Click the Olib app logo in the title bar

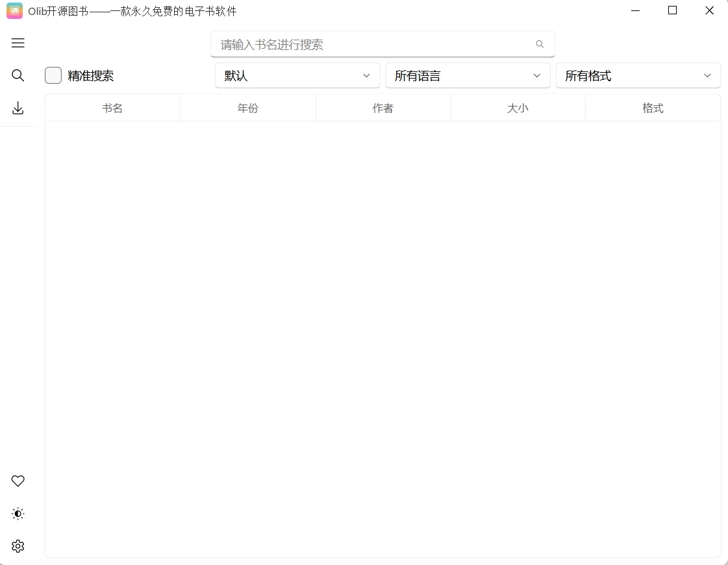point(14,10)
